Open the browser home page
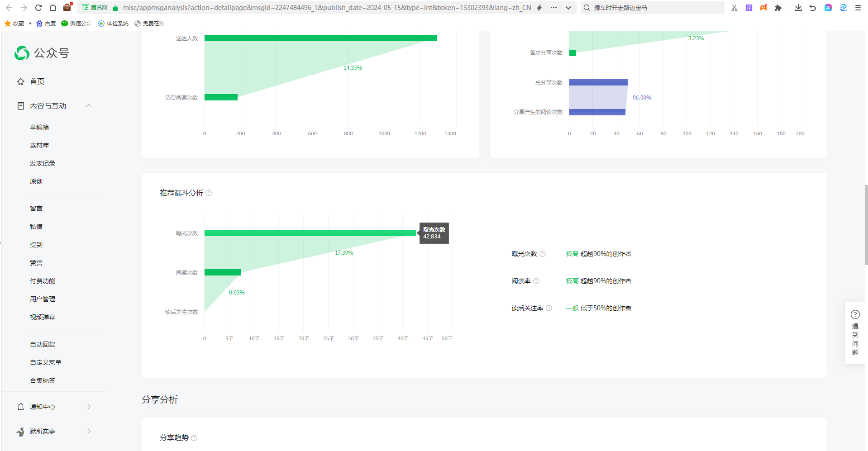868x451 pixels. point(53,8)
